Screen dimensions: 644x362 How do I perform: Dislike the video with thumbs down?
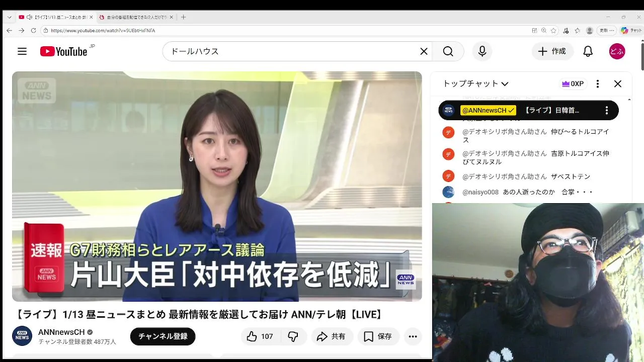(293, 336)
